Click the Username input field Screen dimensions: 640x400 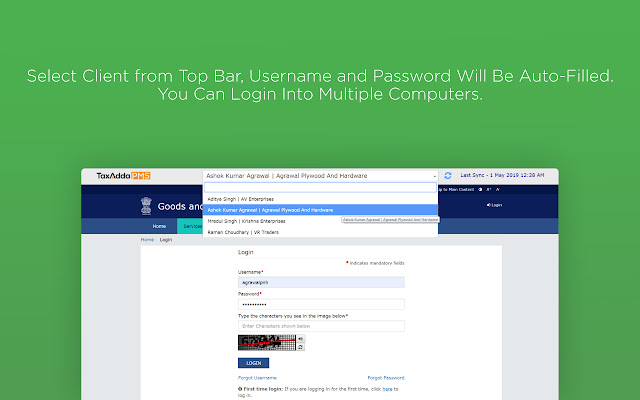click(x=321, y=282)
